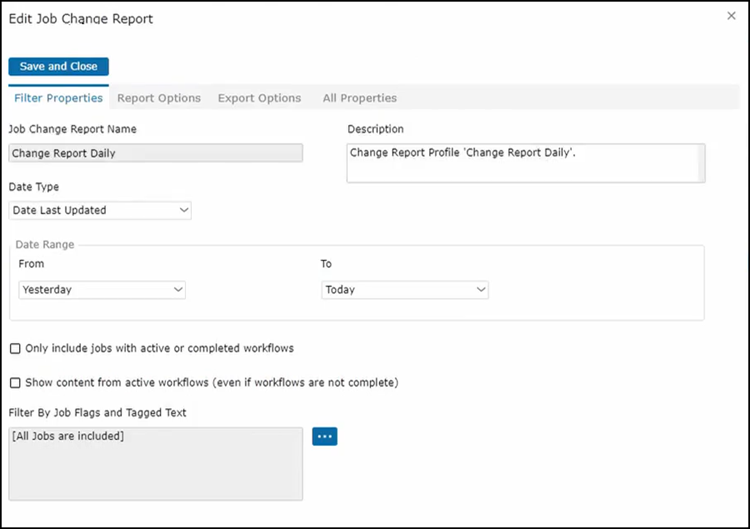
Task: Go to the Export Options tab
Action: (259, 98)
